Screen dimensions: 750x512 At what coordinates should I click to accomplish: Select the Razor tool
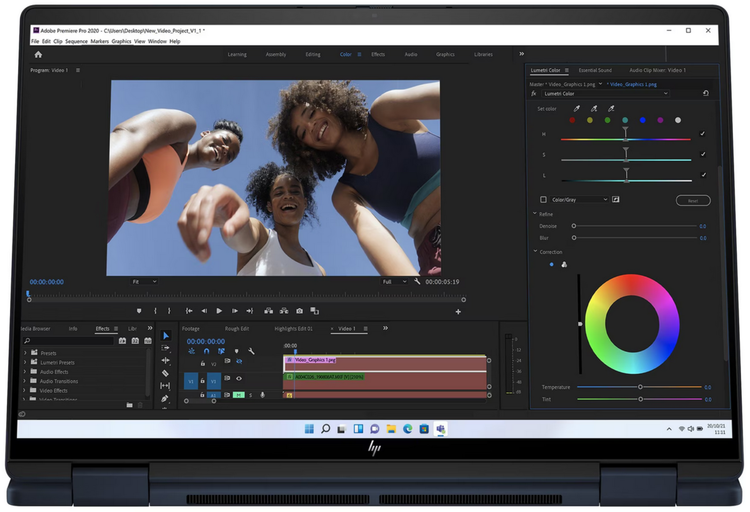(x=165, y=373)
